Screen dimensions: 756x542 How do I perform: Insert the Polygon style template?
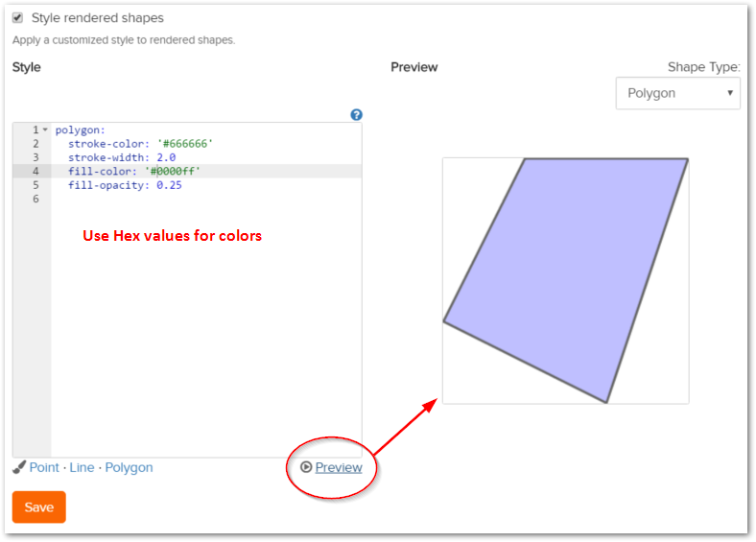tap(129, 468)
